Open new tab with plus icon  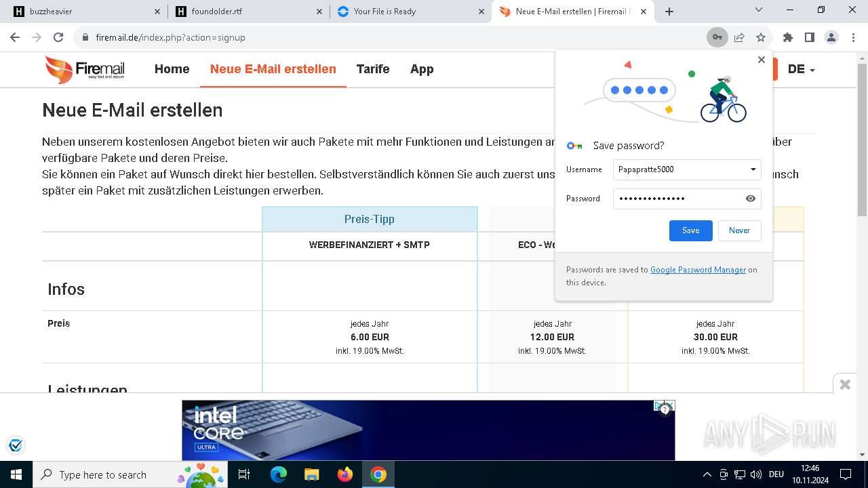pyautogui.click(x=669, y=12)
